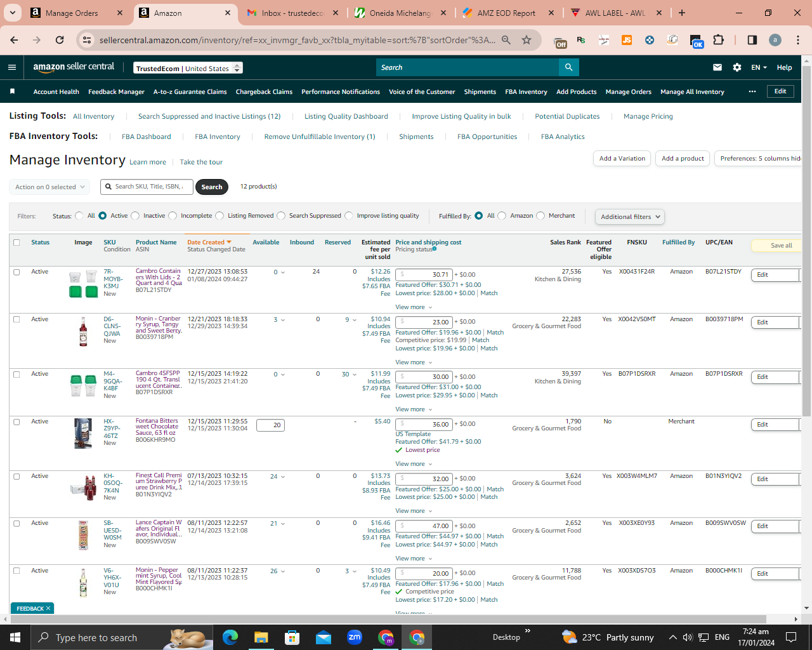Select the Incomplete status filter
This screenshot has height=650, width=812.
click(173, 216)
